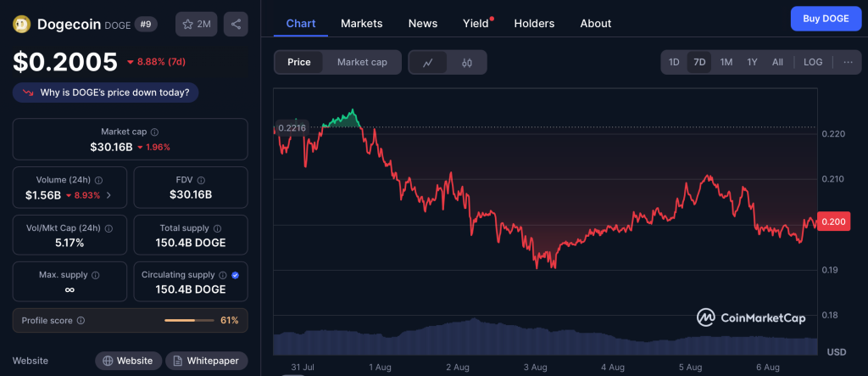The width and height of the screenshot is (868, 376).
Task: Open the Yield tab
Action: click(476, 23)
